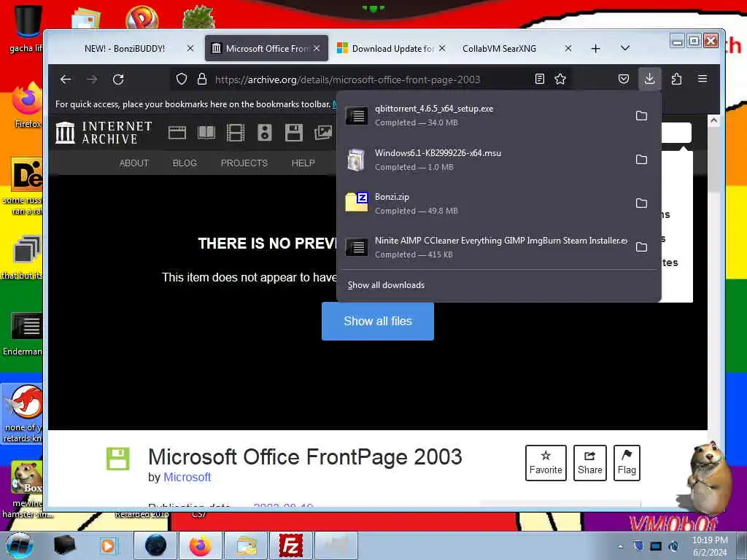Close the Microsoft Office FrontPage tab
747x560 pixels.
tap(317, 49)
